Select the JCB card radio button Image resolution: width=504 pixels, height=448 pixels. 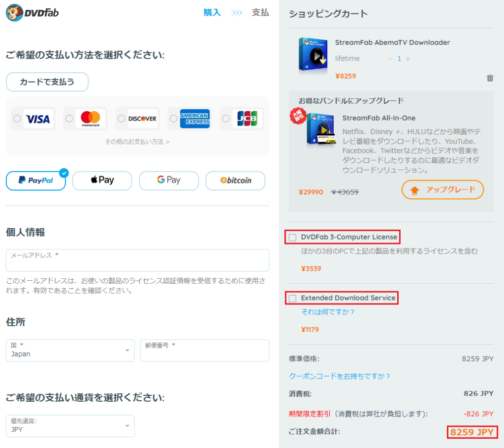click(x=226, y=119)
